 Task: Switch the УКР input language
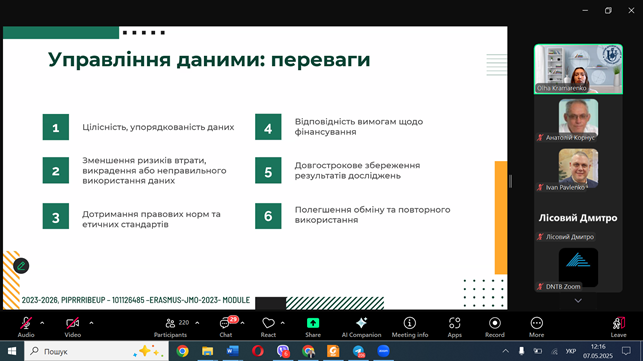pos(570,351)
